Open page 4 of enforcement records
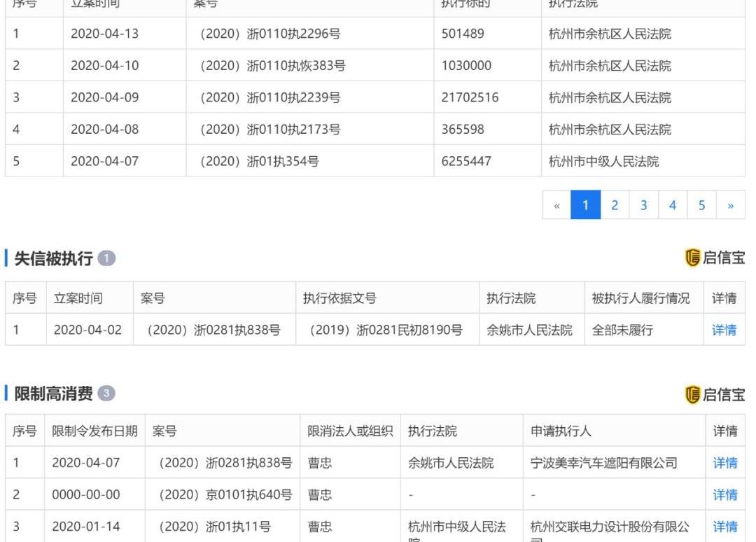Viewport: 756px width, 542px height. pyautogui.click(x=673, y=205)
